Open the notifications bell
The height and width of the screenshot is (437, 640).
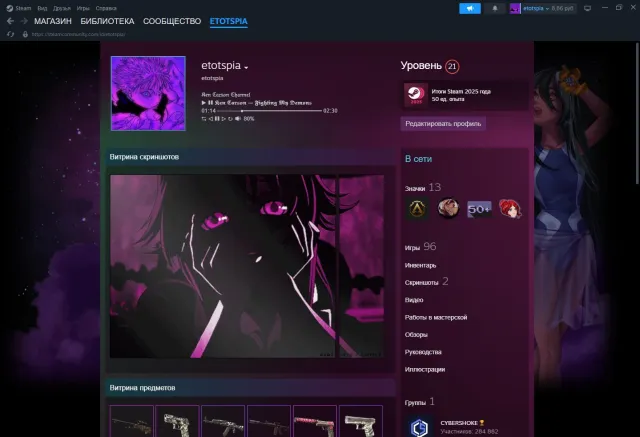pos(495,8)
